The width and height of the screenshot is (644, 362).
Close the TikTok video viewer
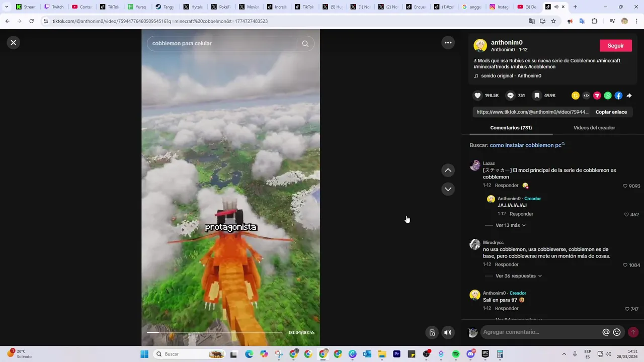click(14, 43)
